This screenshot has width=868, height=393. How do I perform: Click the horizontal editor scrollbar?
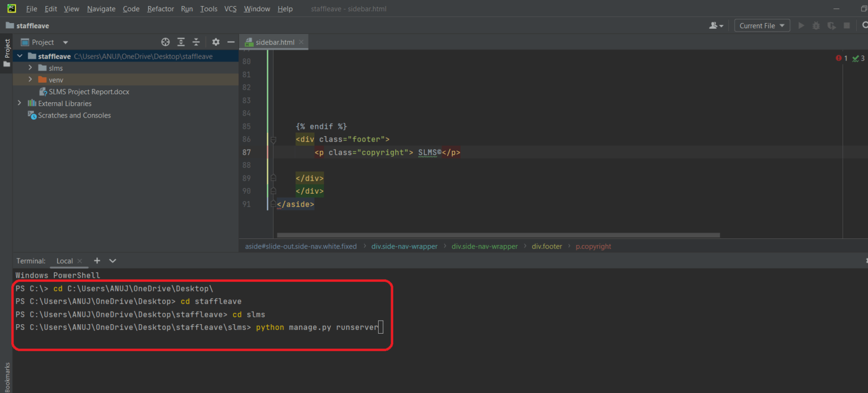tap(496, 234)
